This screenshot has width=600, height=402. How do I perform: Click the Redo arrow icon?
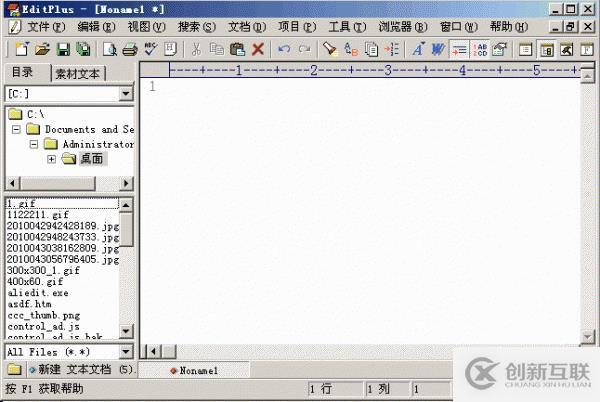tap(305, 49)
